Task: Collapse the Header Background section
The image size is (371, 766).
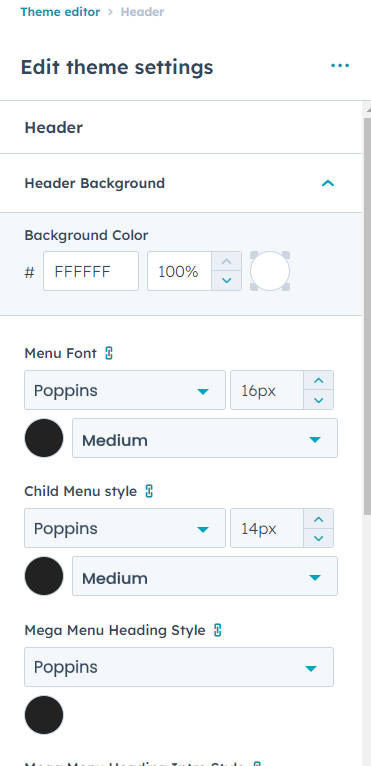Action: (x=327, y=184)
